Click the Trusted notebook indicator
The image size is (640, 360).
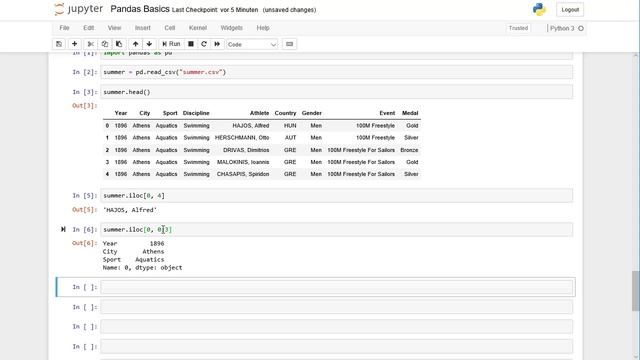click(518, 28)
